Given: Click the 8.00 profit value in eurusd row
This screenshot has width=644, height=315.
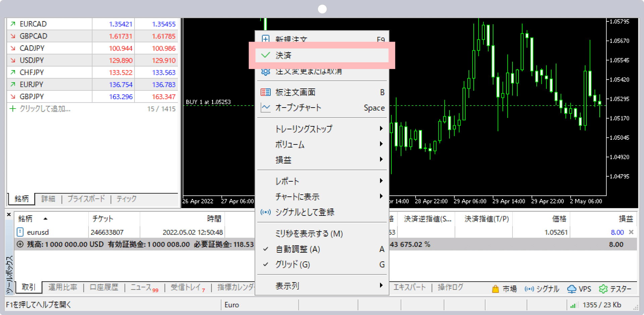Looking at the screenshot, I should point(617,232).
